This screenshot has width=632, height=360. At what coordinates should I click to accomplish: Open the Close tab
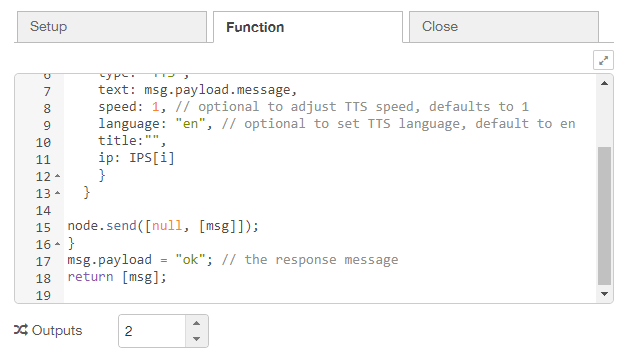point(503,27)
